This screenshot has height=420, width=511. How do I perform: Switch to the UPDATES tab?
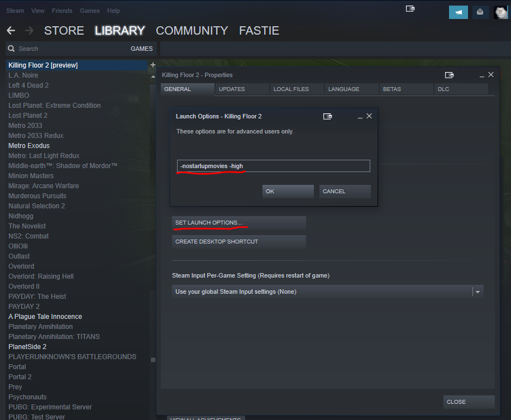tap(242, 89)
